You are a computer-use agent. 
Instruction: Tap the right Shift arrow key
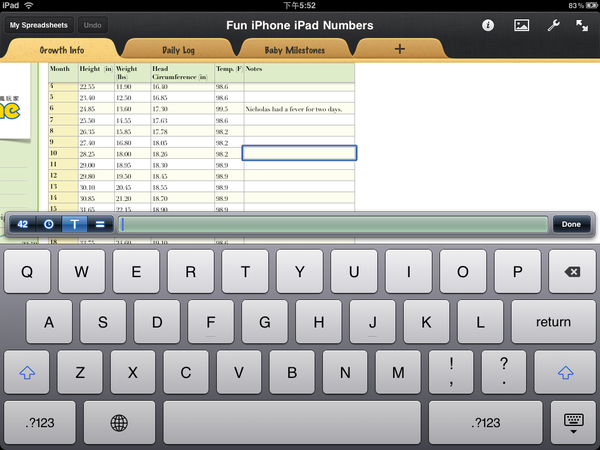click(x=565, y=372)
